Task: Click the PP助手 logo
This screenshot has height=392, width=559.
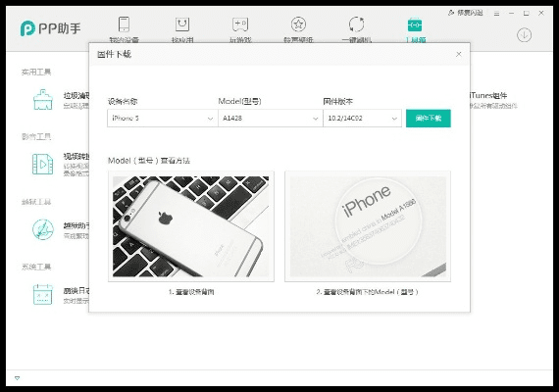Action: [51, 28]
